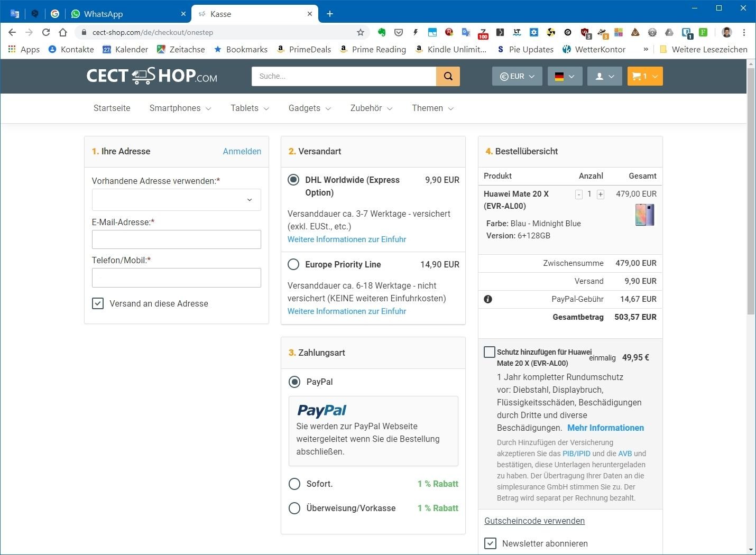This screenshot has width=756, height=555.
Task: Open the Kontakte bookmark
Action: pyautogui.click(x=71, y=49)
